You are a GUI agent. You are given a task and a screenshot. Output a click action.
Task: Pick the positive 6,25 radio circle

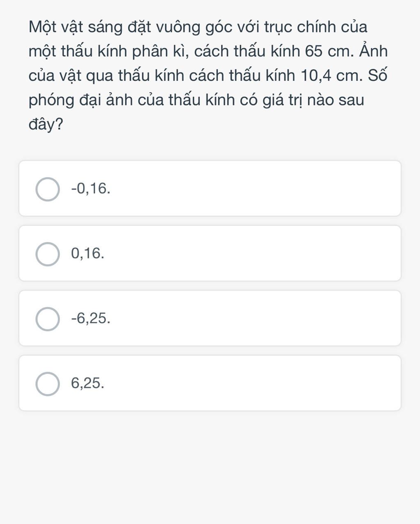point(48,384)
